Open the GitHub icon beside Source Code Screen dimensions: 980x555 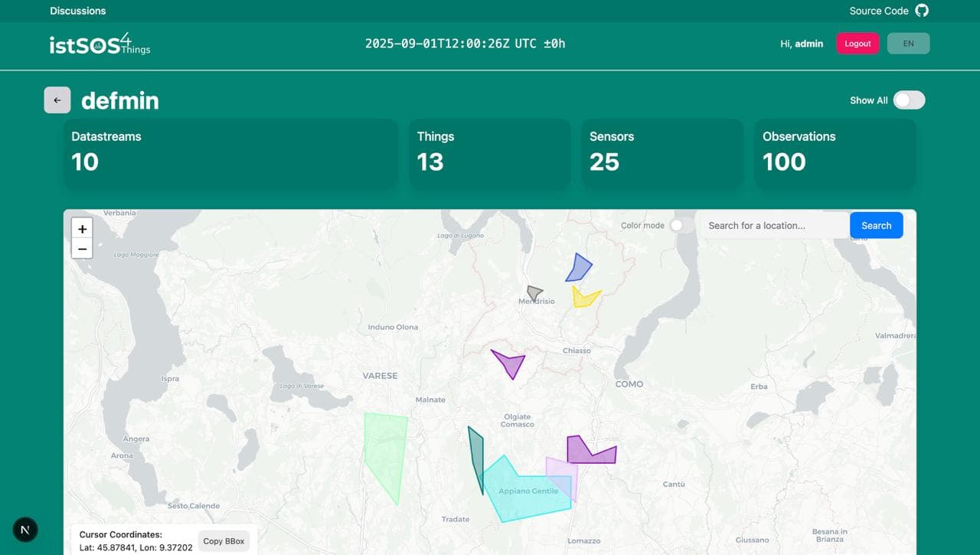[922, 11]
